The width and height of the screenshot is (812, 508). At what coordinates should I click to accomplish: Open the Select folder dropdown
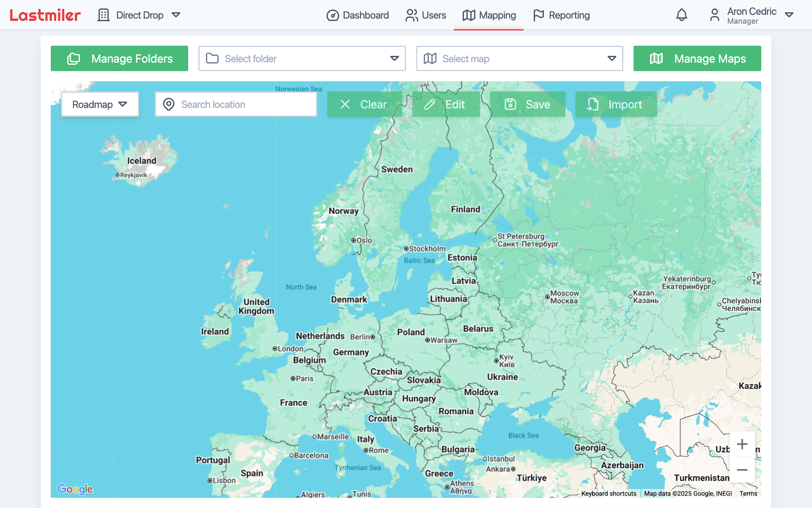click(302, 58)
